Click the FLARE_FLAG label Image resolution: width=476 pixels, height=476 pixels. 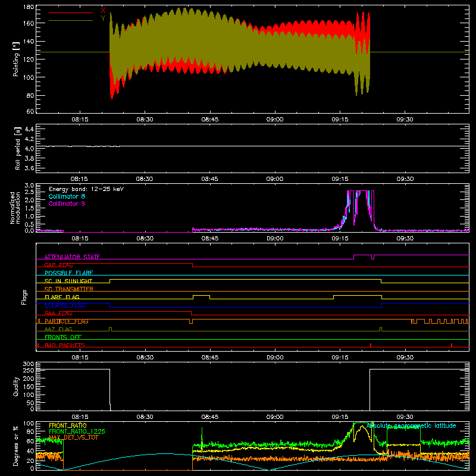point(62,297)
